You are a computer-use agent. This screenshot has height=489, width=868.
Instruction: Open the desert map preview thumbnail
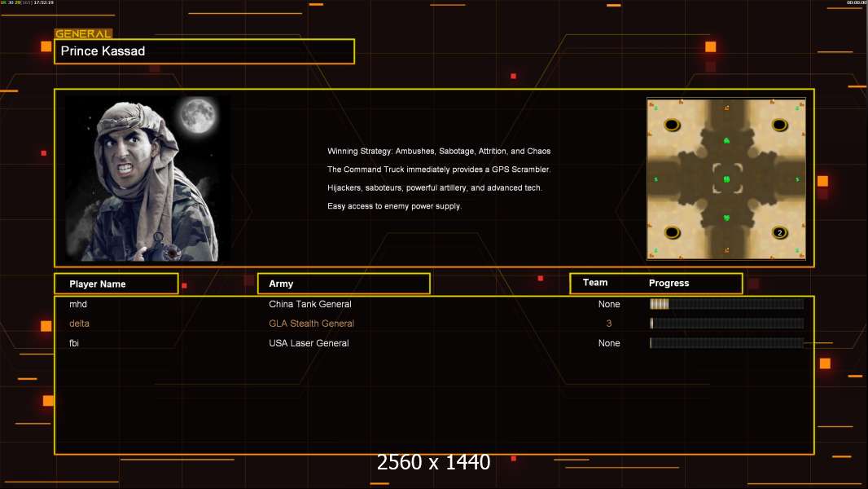tap(726, 178)
